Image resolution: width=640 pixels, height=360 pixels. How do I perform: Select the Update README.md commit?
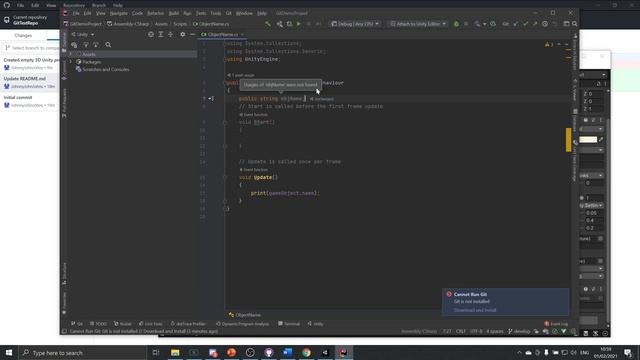(30, 82)
